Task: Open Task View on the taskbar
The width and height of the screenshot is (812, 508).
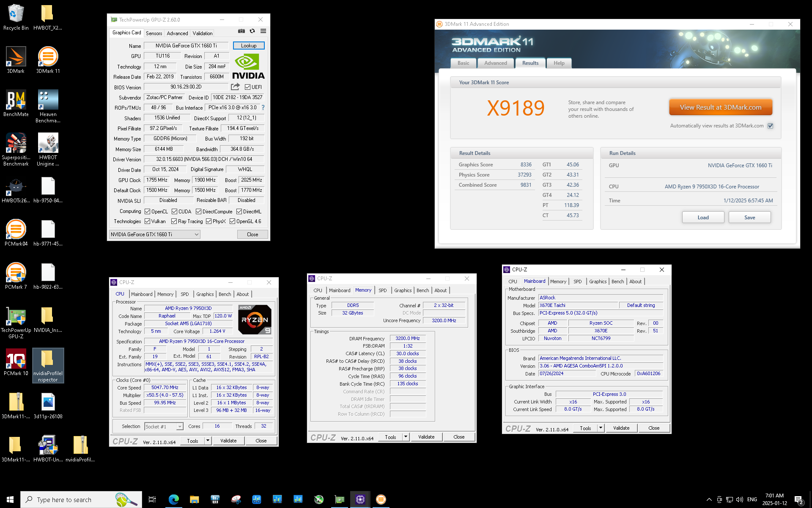Action: 152,500
